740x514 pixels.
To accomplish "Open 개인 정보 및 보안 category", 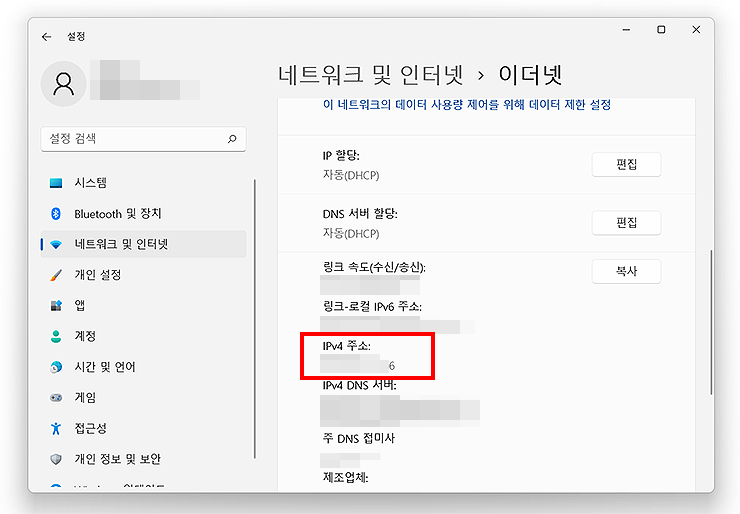I will (143, 459).
